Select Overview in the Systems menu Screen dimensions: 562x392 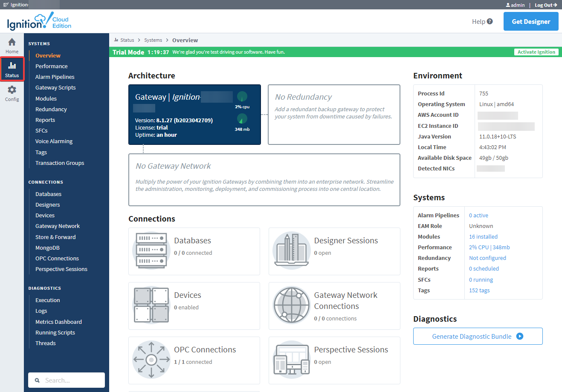coord(48,55)
